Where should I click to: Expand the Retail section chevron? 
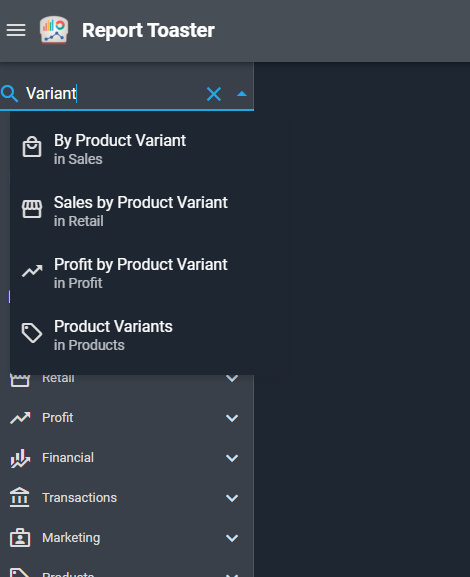232,378
